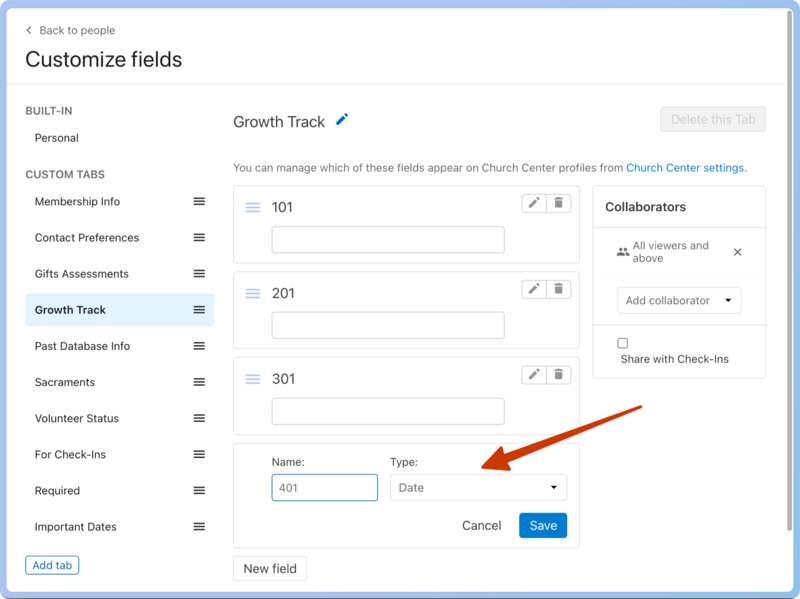Click the pencil icon beside Growth Track title
Screen dimensions: 800x599
coord(342,120)
